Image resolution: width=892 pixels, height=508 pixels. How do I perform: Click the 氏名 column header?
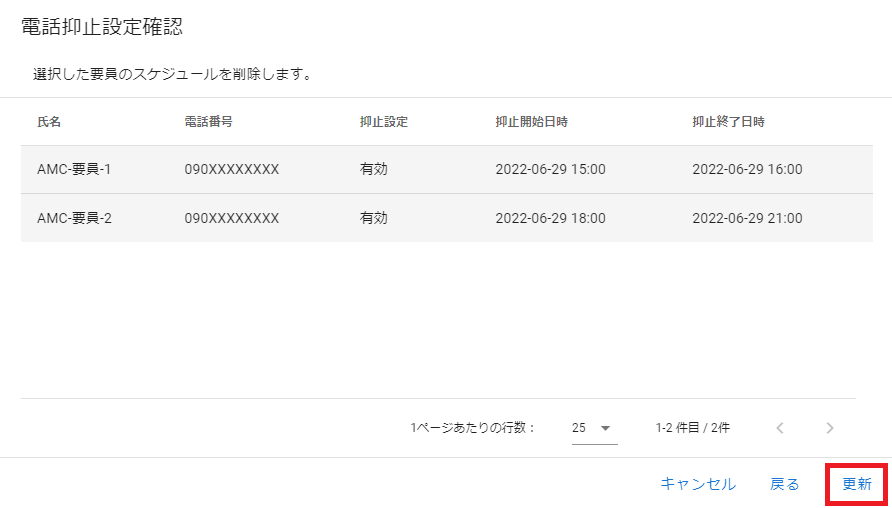click(x=49, y=122)
